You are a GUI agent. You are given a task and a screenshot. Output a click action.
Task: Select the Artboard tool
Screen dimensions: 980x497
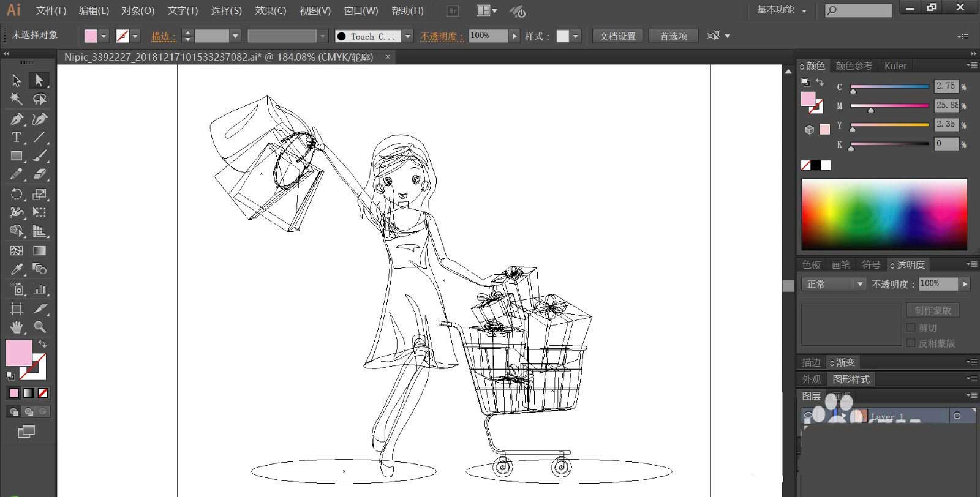coord(17,308)
